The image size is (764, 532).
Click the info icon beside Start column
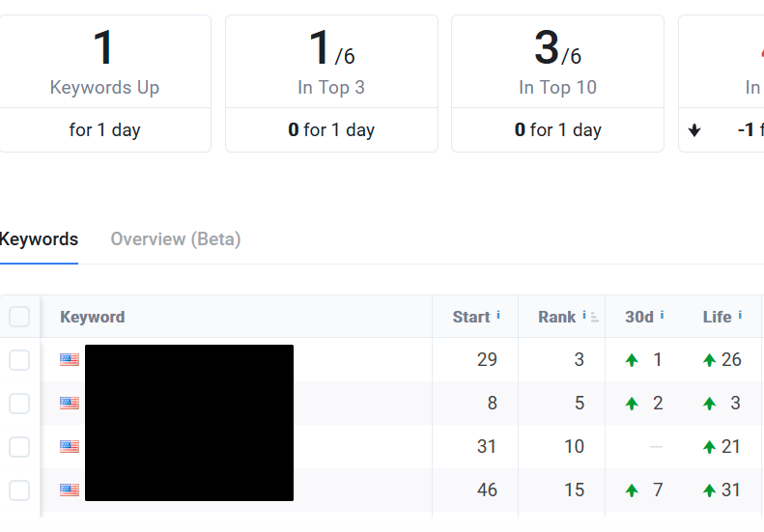[498, 316]
